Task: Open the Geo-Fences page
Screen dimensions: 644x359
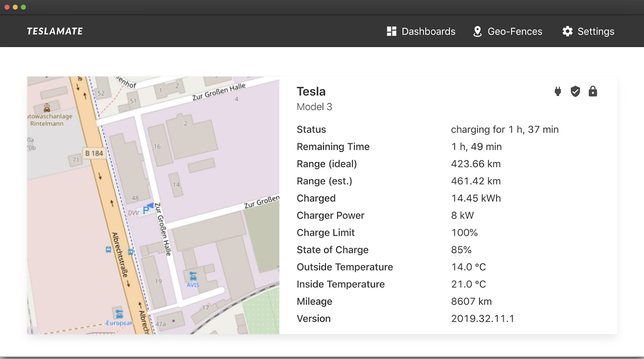Action: (508, 31)
